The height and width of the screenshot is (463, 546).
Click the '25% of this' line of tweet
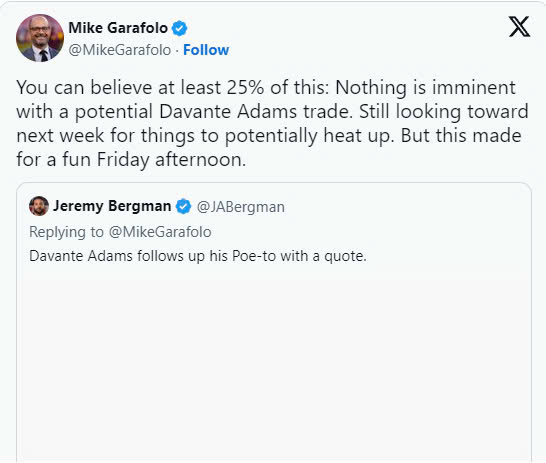[266, 87]
